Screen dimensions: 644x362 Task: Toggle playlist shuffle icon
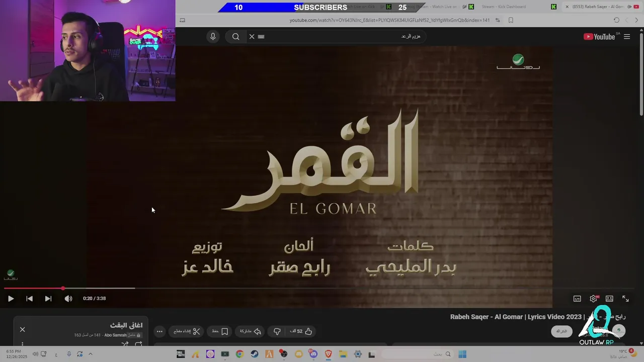pyautogui.click(x=125, y=344)
